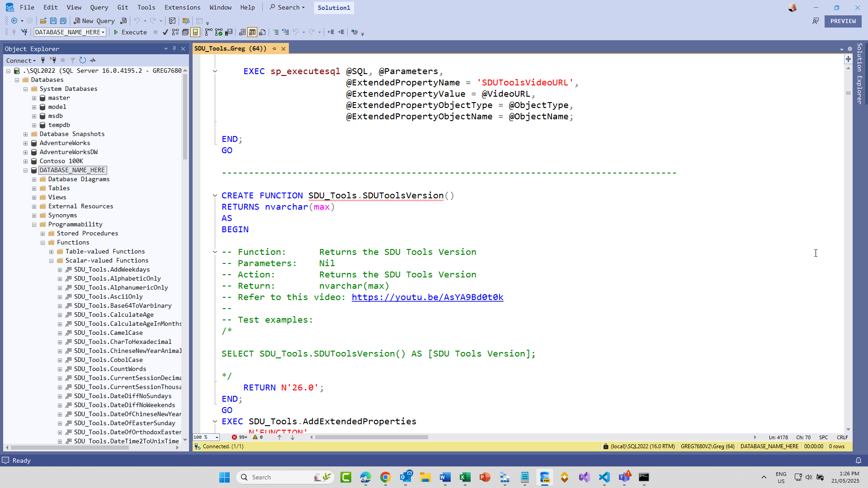The width and height of the screenshot is (868, 488).
Task: Click Increase Indent icon
Action: point(341,32)
